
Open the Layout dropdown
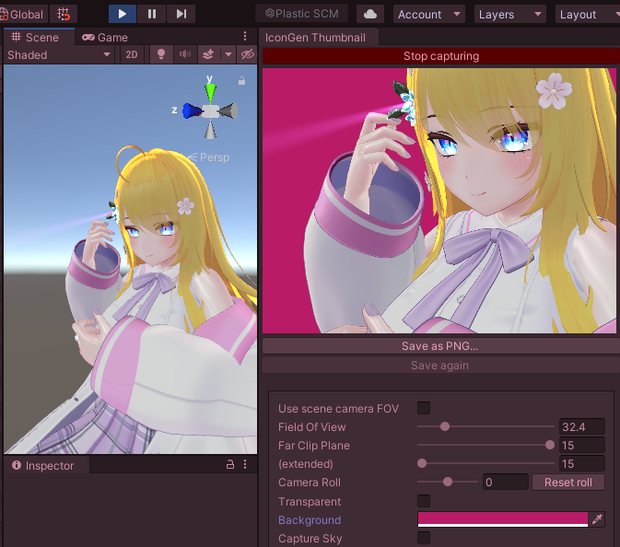pyautogui.click(x=588, y=15)
